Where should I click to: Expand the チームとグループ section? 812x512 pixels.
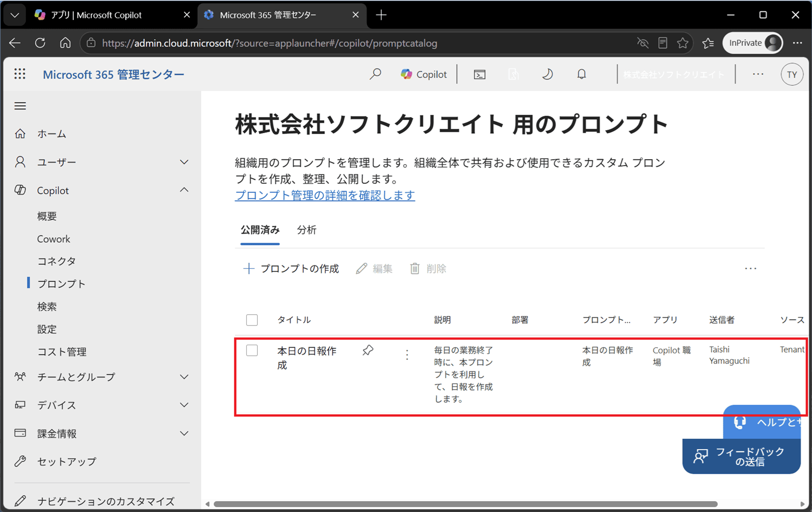coord(184,377)
